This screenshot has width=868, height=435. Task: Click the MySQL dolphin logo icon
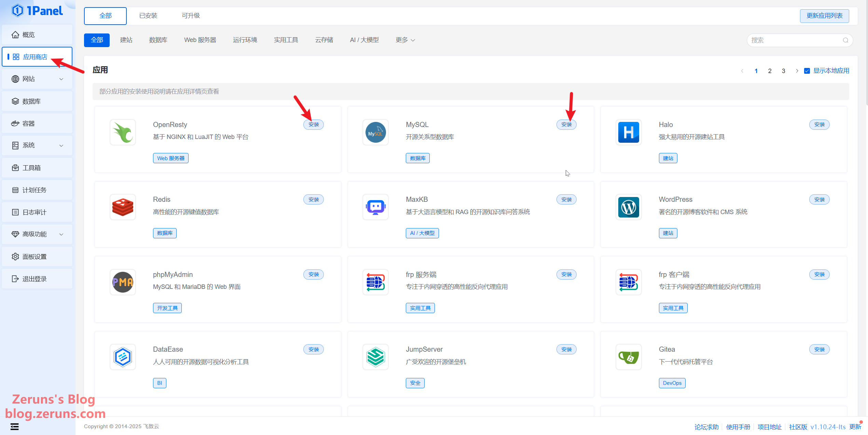click(x=375, y=132)
